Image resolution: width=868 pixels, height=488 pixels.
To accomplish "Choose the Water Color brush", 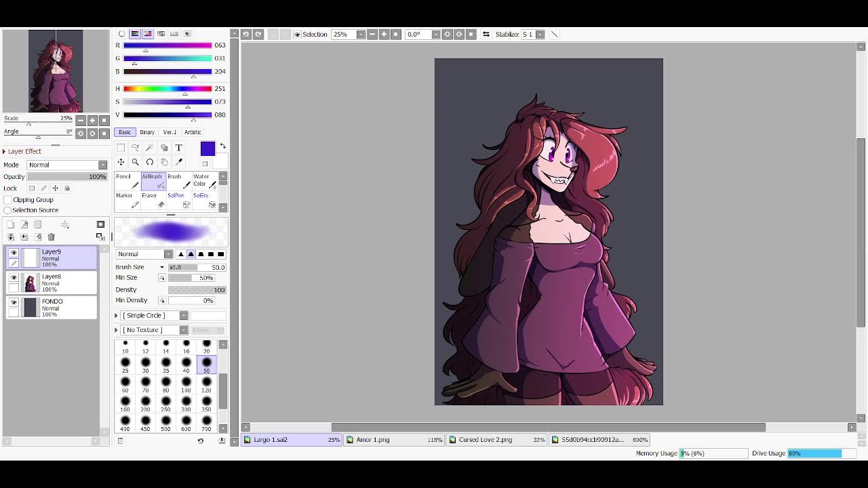I will 205,181.
